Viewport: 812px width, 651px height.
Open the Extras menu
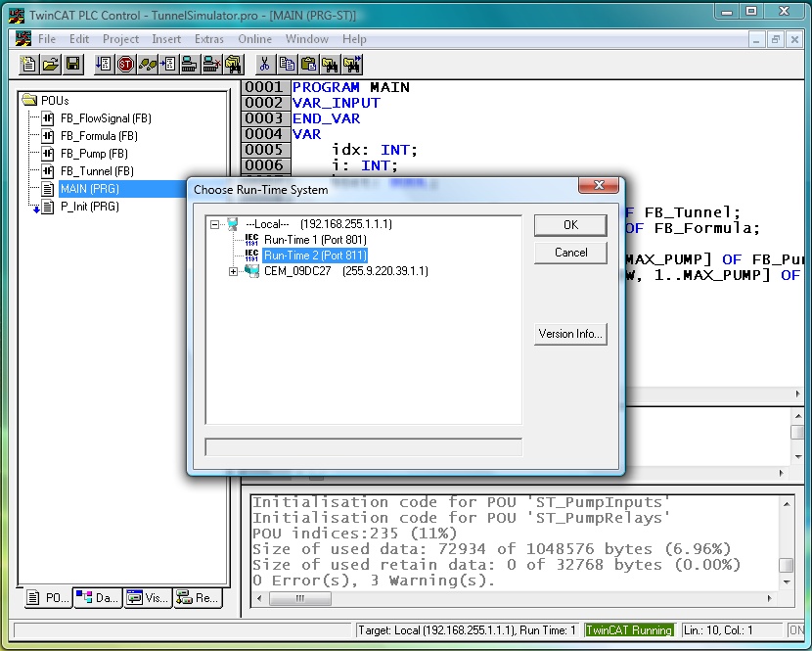[209, 39]
